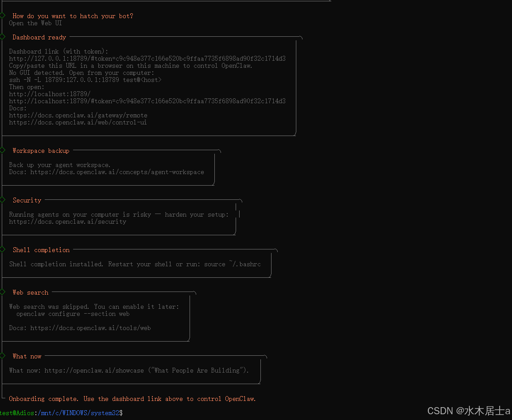Screen dimensions: 512x420
Task: Click 'How do you want to hatch your bot?'
Action: (73, 16)
